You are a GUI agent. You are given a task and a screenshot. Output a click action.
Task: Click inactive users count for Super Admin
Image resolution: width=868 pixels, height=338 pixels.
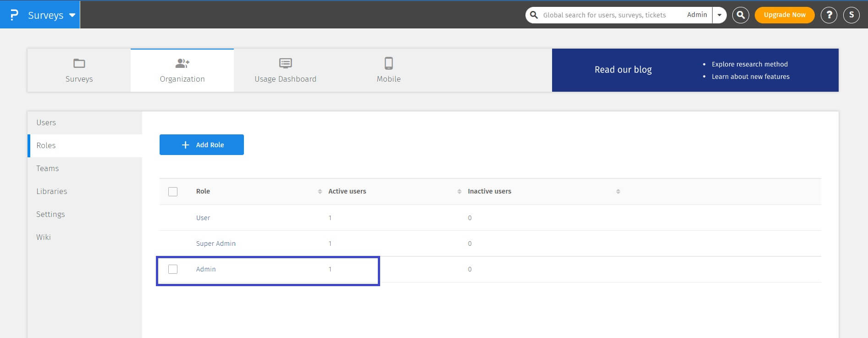[x=470, y=244]
